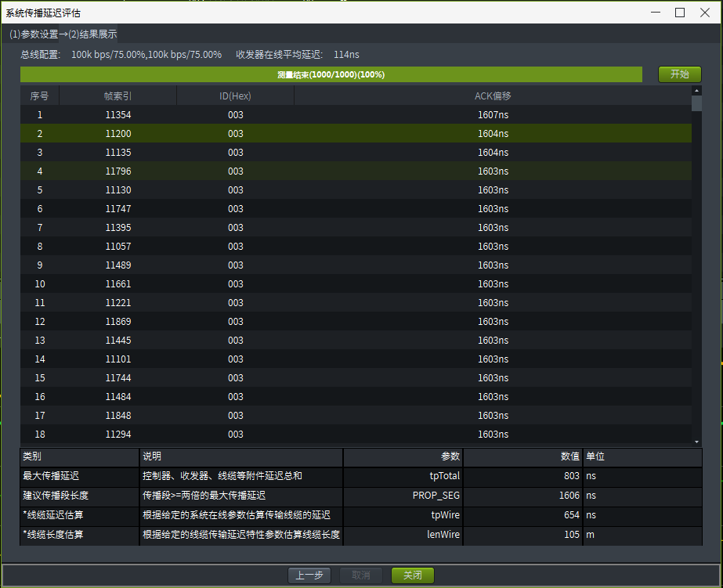Image resolution: width=723 pixels, height=588 pixels.
Task: Click the 开始 start button
Action: [x=679, y=74]
